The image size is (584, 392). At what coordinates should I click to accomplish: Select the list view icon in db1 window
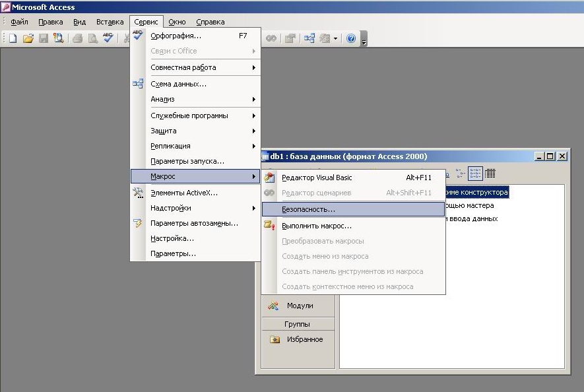(475, 174)
